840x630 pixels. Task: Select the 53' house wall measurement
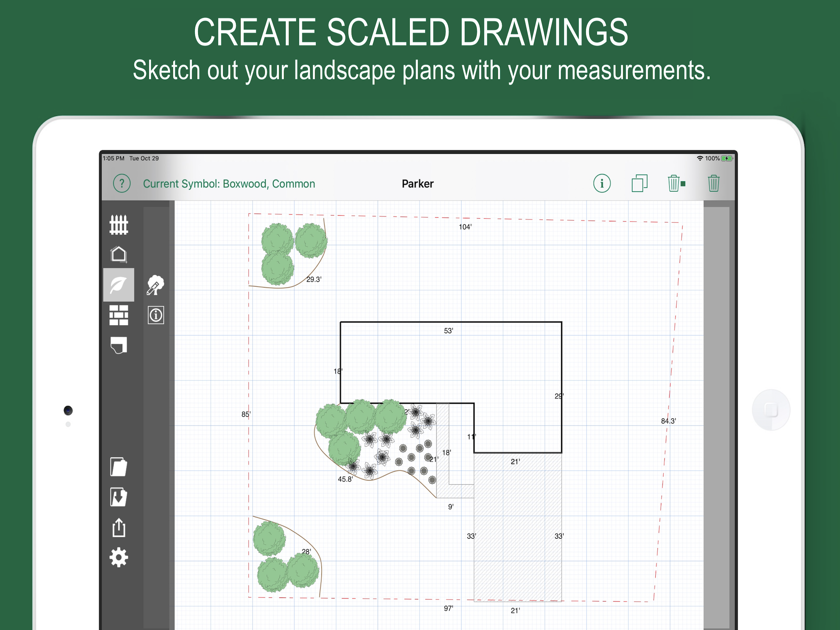point(448,331)
